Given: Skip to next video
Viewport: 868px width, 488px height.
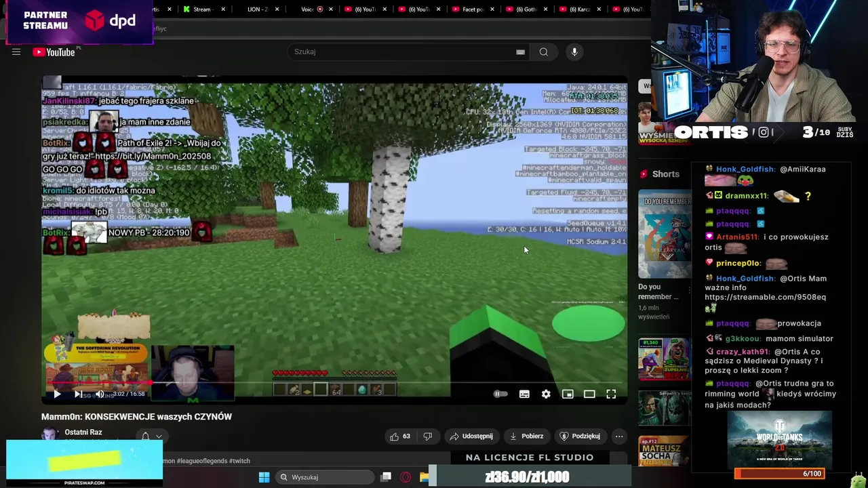Looking at the screenshot, I should (x=79, y=394).
